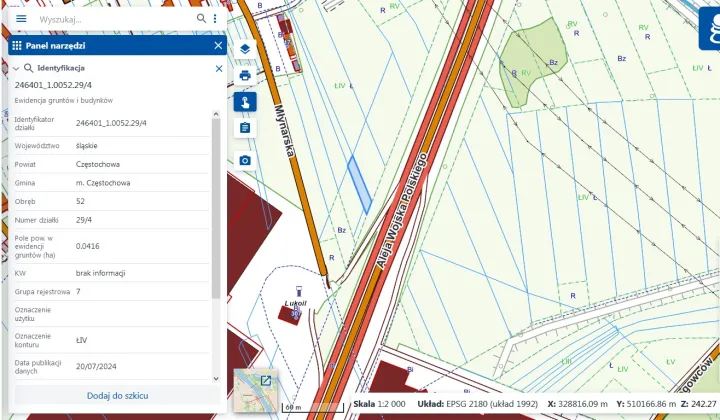The width and height of the screenshot is (720, 420).
Task: Click the Skala 1:2 000 scale selector
Action: point(378,405)
